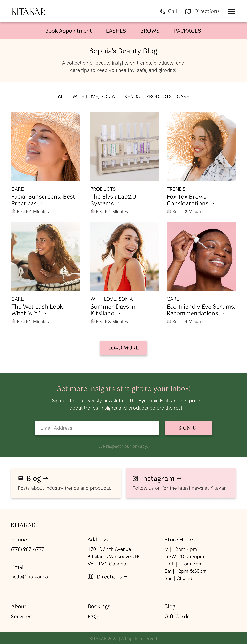Click the stopwatch icon under Facial Sunscreens
The width and height of the screenshot is (247, 644).
click(x=13, y=211)
